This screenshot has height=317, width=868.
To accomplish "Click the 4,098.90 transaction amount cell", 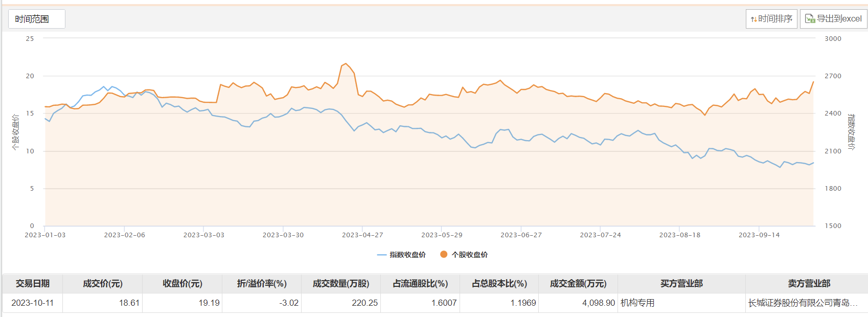I will 599,303.
